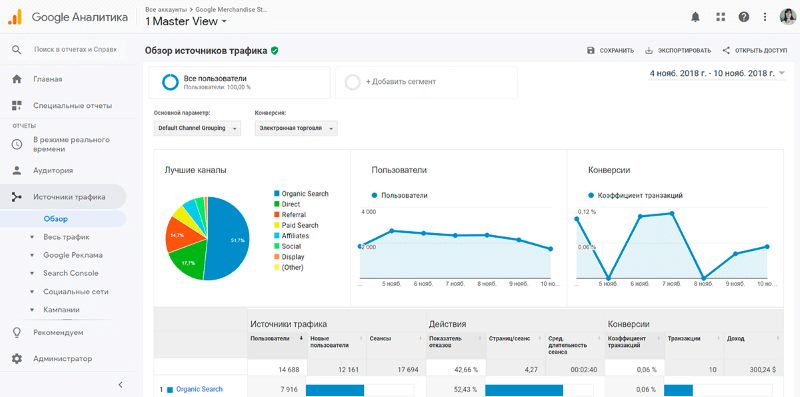Click the Источники трафика branch icon
This screenshot has width=800, height=397.
pos(17,197)
